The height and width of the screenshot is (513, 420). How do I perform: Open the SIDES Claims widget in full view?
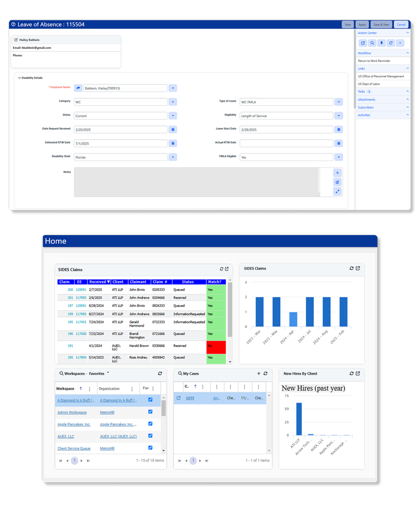[226, 269]
